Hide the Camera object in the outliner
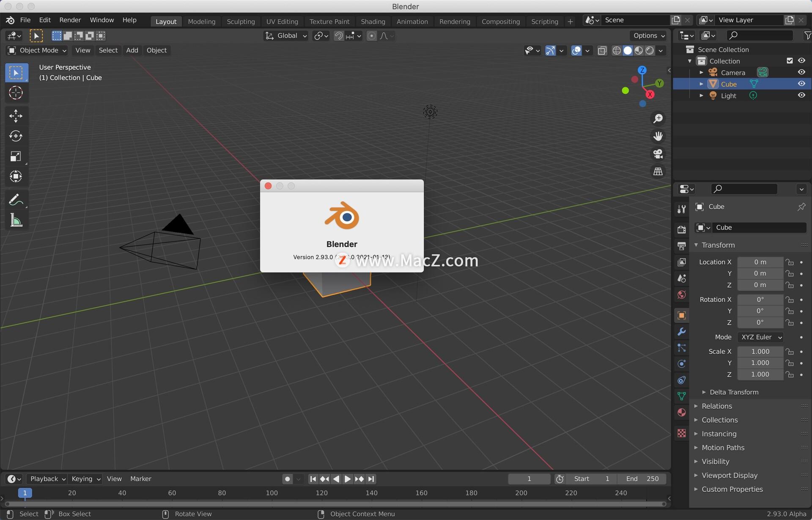This screenshot has width=812, height=520. [x=801, y=72]
